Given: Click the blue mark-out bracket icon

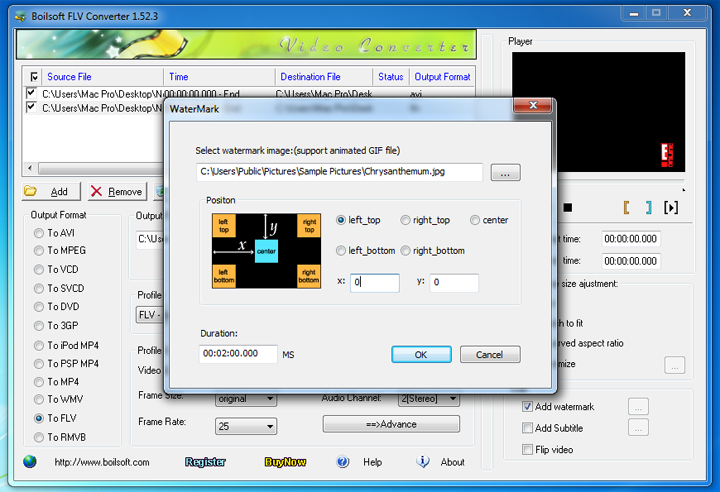Looking at the screenshot, I should click(648, 208).
